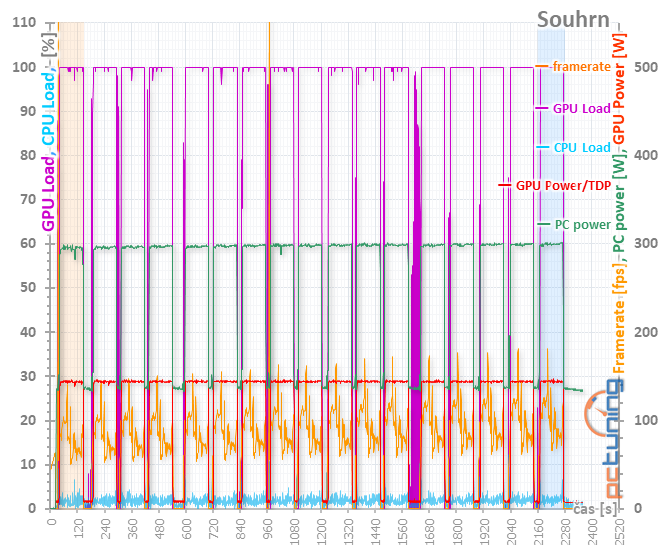The height and width of the screenshot is (545, 660).
Task: Click the magenta GPU Load legend marker
Action: coord(542,109)
